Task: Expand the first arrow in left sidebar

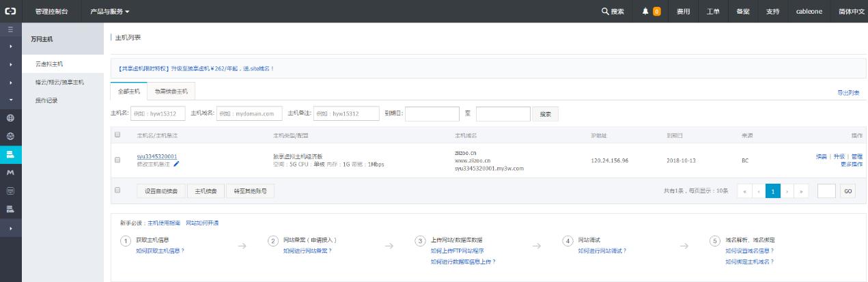Action: click(x=10, y=46)
